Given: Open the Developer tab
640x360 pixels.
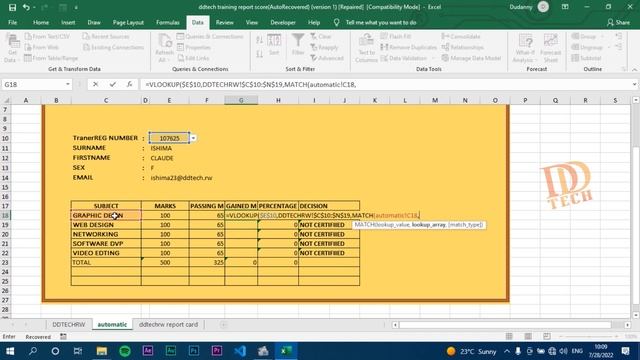Looking at the screenshot, I should click(283, 22).
